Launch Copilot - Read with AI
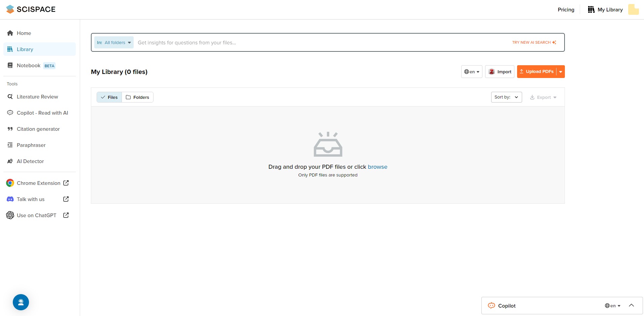644x316 pixels. 39,113
